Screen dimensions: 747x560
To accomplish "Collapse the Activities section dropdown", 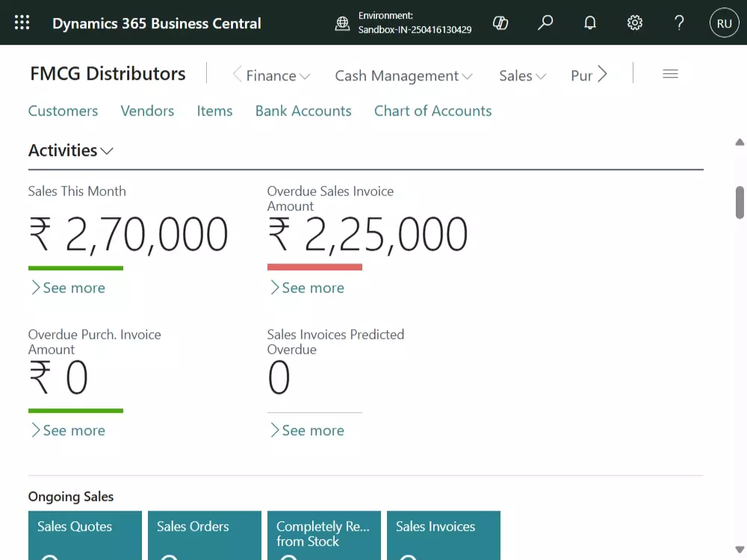I will (x=70, y=151).
